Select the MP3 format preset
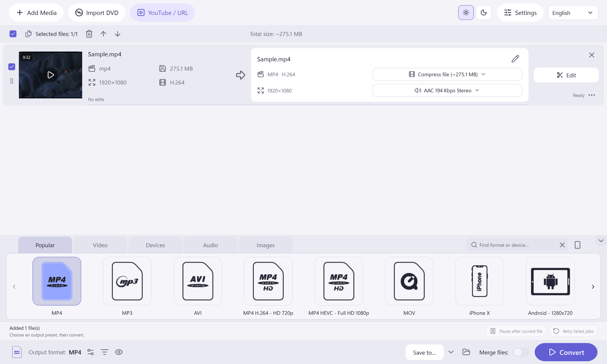The image size is (607, 364). (x=127, y=281)
